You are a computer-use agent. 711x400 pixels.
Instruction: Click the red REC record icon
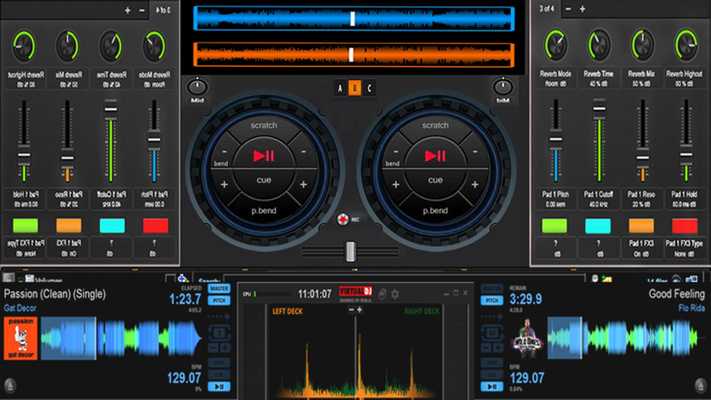pyautogui.click(x=343, y=220)
